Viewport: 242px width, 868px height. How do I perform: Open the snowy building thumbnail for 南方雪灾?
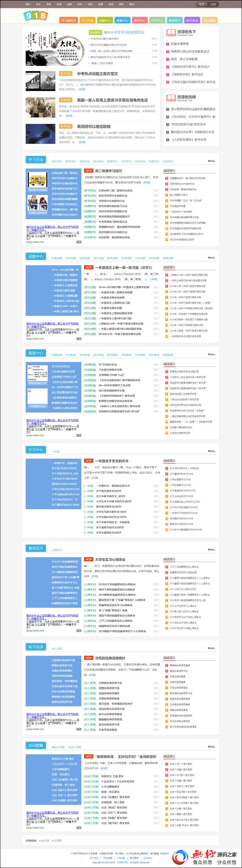click(x=40, y=81)
